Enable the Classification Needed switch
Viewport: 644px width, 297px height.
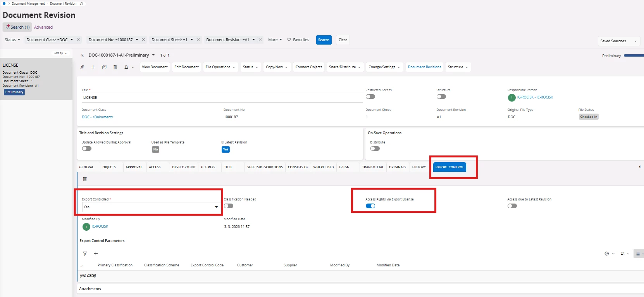coord(229,206)
